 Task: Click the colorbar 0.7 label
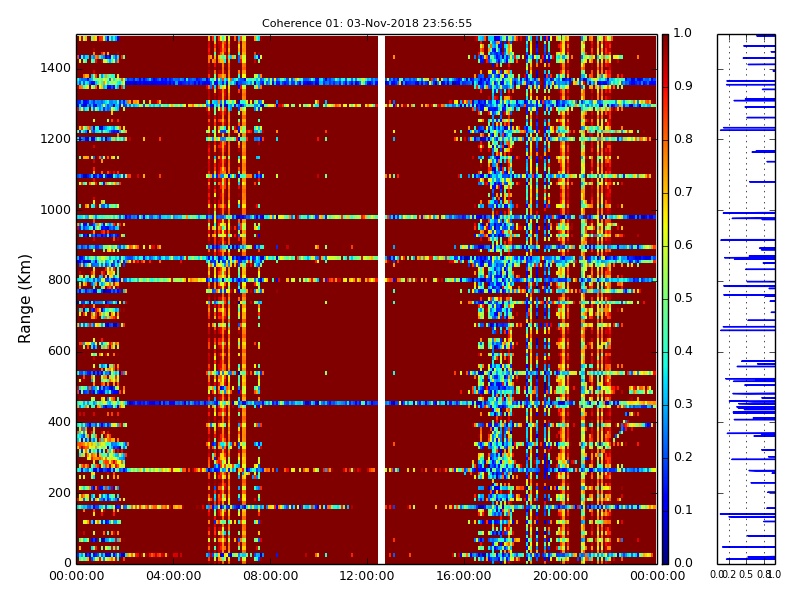click(683, 192)
